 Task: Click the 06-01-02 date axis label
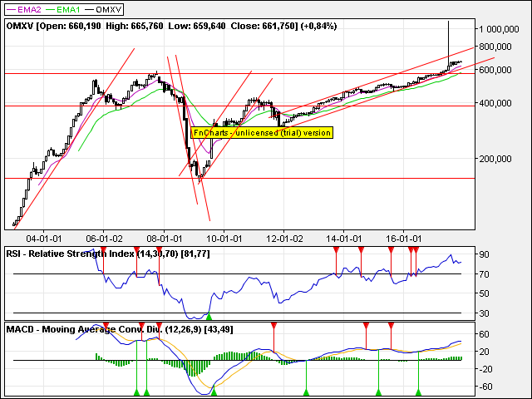pyautogui.click(x=104, y=239)
